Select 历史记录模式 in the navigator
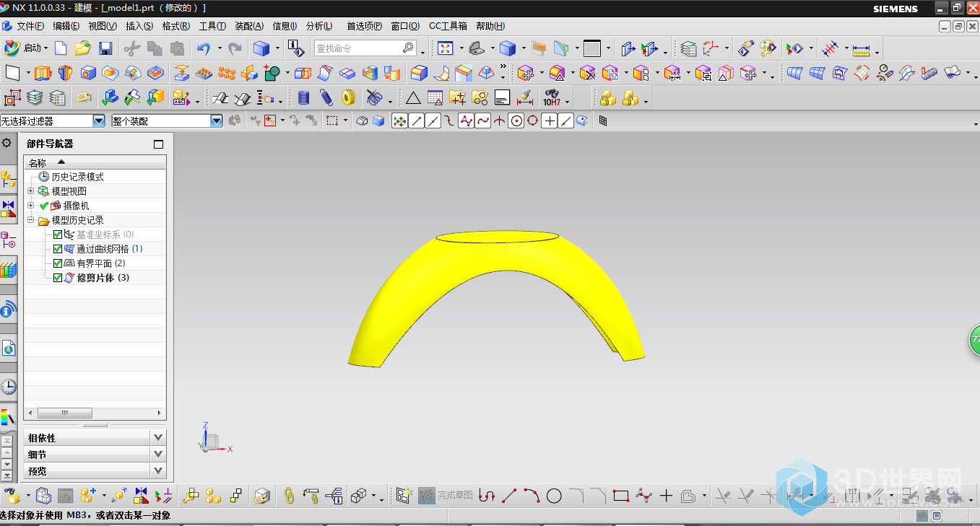980x526 pixels. (77, 177)
